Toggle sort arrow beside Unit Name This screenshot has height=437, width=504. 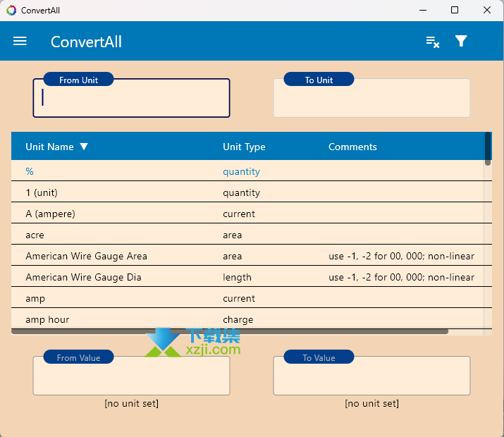(x=84, y=147)
